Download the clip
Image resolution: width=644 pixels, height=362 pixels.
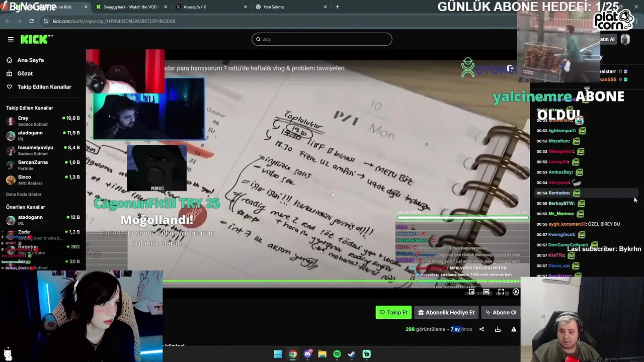pyautogui.click(x=498, y=329)
